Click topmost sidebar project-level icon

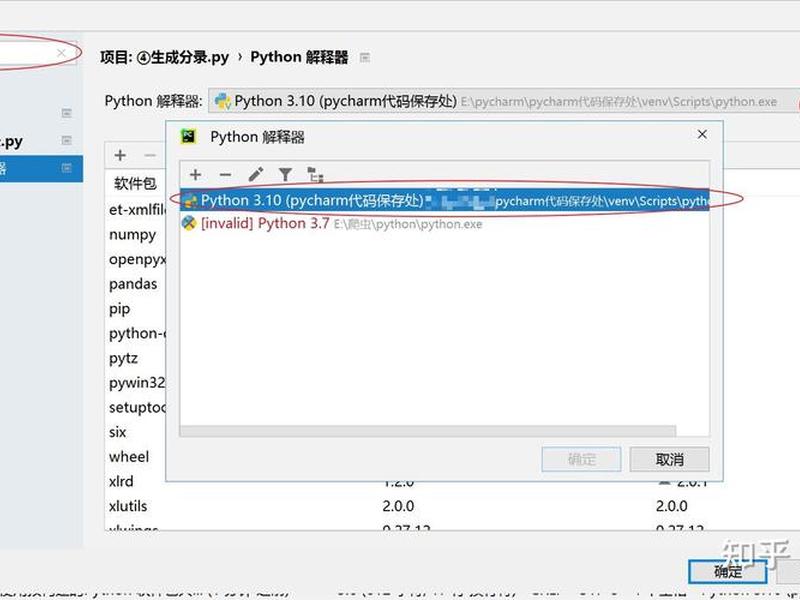[66, 113]
